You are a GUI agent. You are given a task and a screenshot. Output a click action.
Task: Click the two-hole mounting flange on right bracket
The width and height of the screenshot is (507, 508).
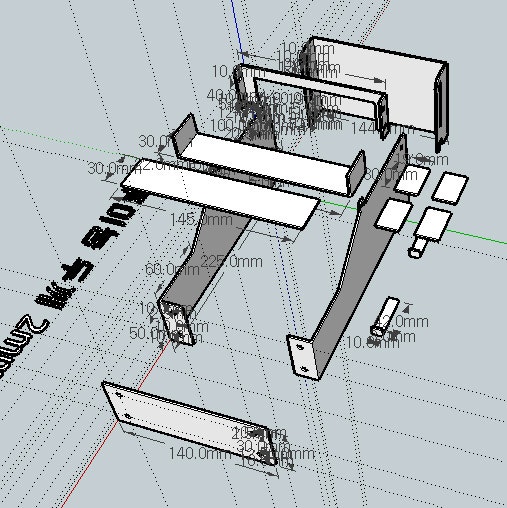pyautogui.click(x=301, y=357)
